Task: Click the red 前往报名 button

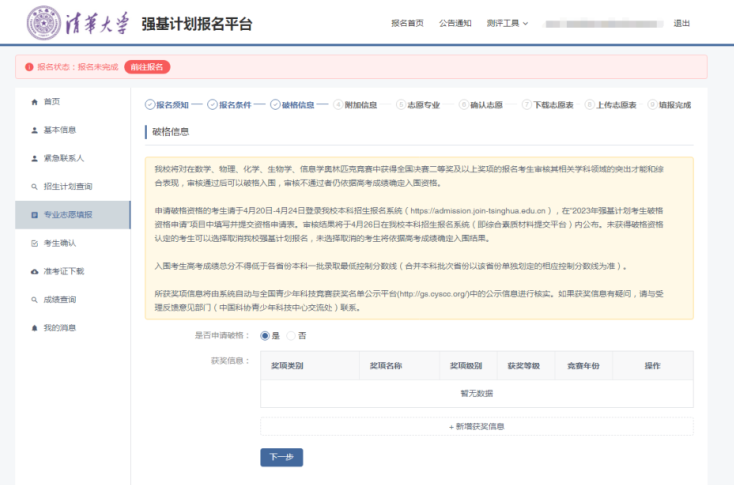Action: (x=147, y=67)
